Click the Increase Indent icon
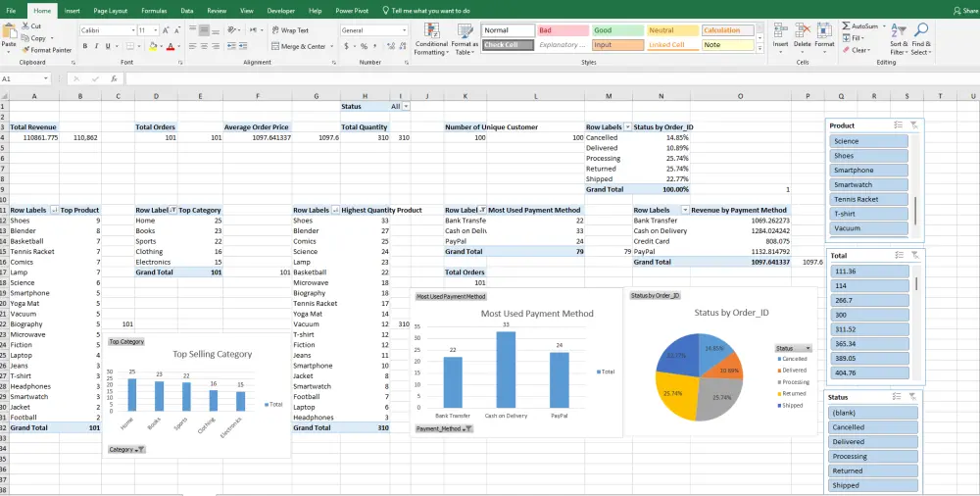This screenshot has height=496, width=980. tap(243, 46)
